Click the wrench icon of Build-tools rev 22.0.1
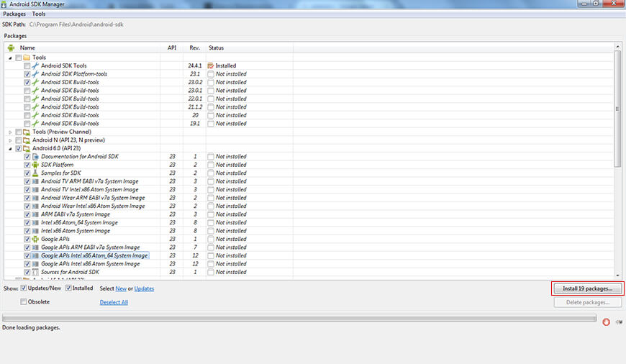 tap(35, 99)
